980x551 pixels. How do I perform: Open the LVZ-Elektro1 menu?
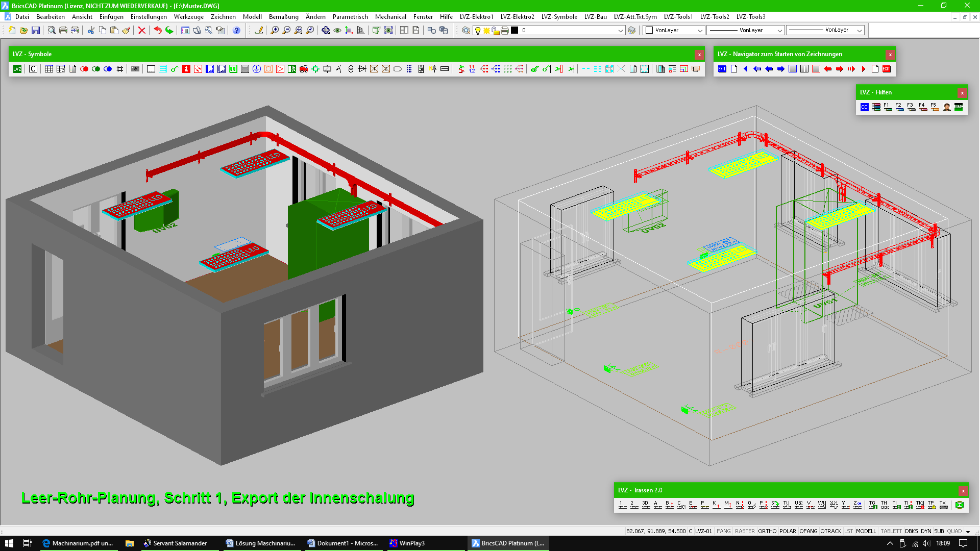pyautogui.click(x=476, y=17)
